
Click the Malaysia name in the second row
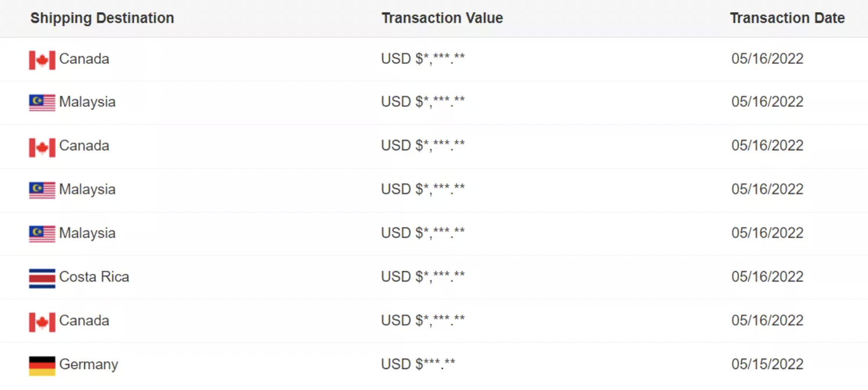tap(87, 102)
